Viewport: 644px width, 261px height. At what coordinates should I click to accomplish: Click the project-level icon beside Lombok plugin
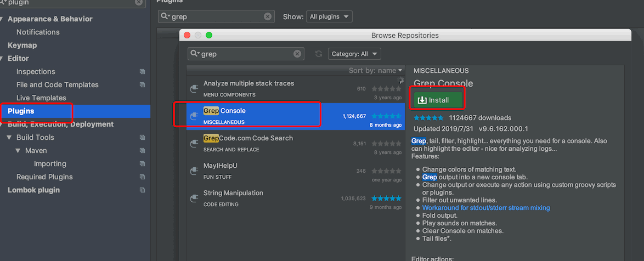(142, 190)
